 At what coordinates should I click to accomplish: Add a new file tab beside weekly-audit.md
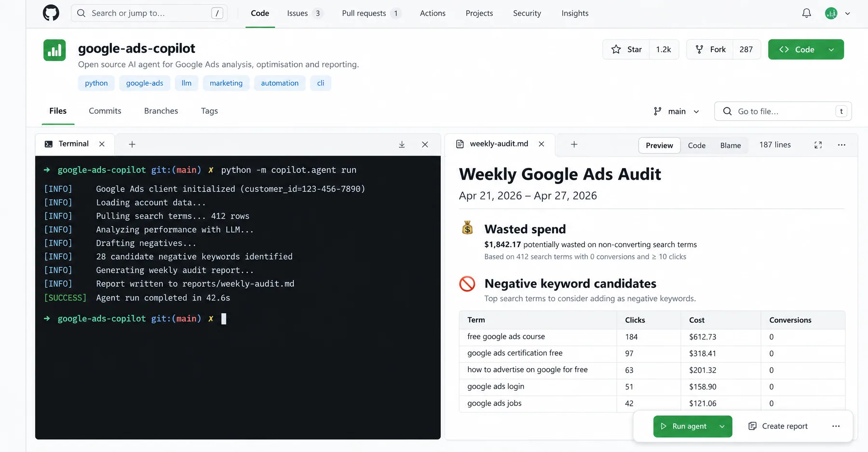tap(574, 144)
